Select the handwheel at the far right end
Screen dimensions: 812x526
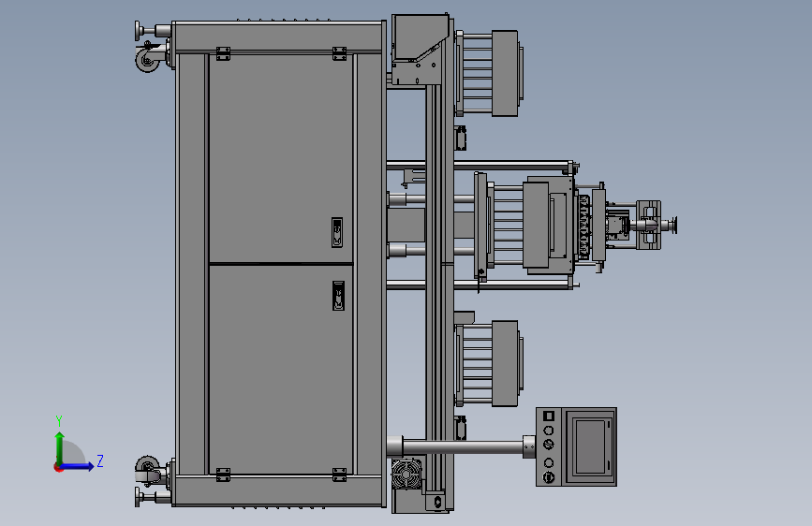[x=673, y=226]
